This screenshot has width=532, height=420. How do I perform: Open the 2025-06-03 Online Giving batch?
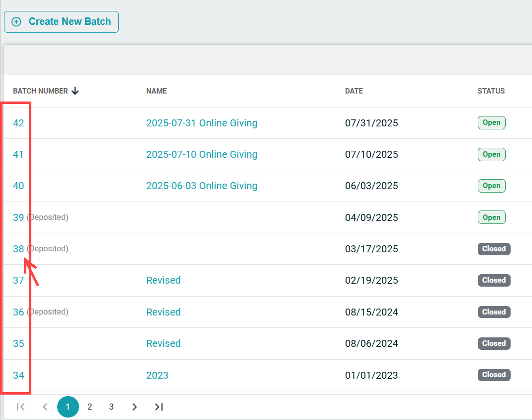coord(201,186)
